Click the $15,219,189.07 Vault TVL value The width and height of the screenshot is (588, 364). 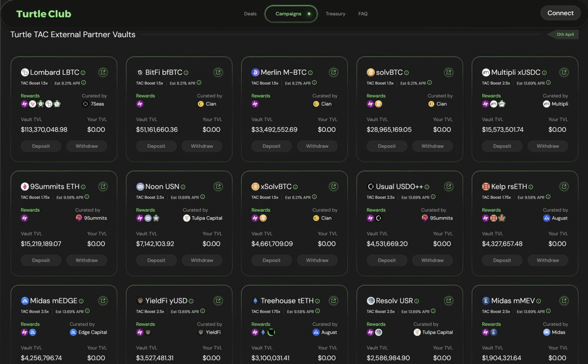point(41,244)
